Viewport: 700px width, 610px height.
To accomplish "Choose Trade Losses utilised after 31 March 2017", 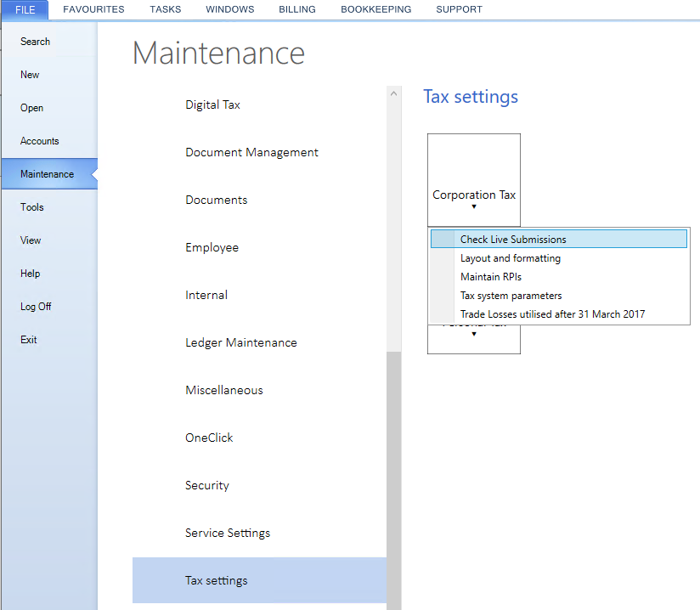I will tap(558, 314).
